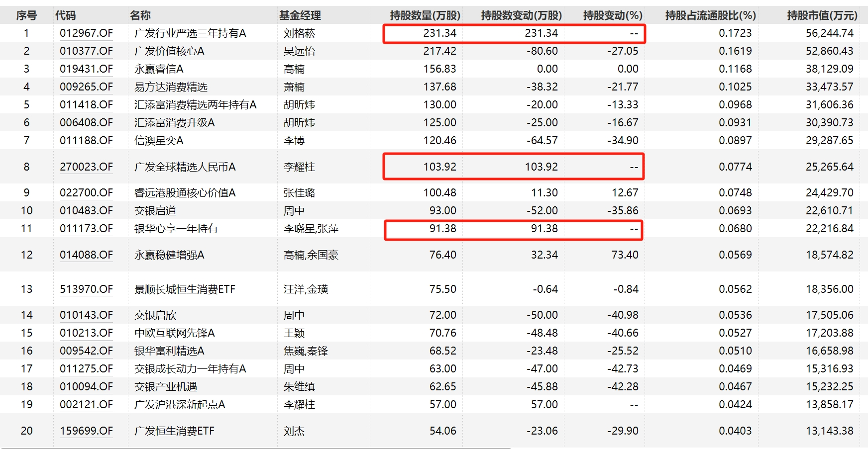Click the 持股变动(%) column header
Screen dimensions: 868x449
click(x=612, y=15)
